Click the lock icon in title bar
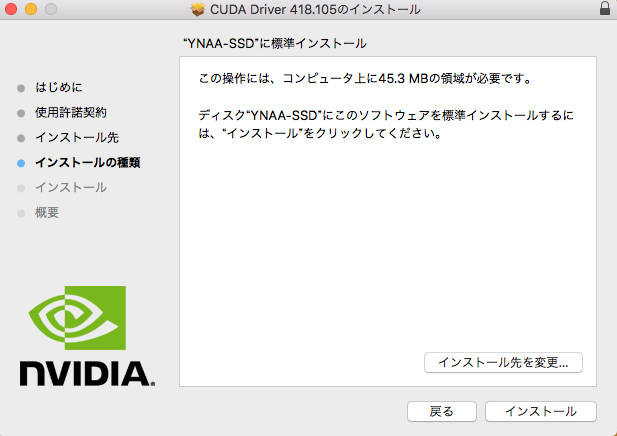The image size is (617, 436). [605, 8]
